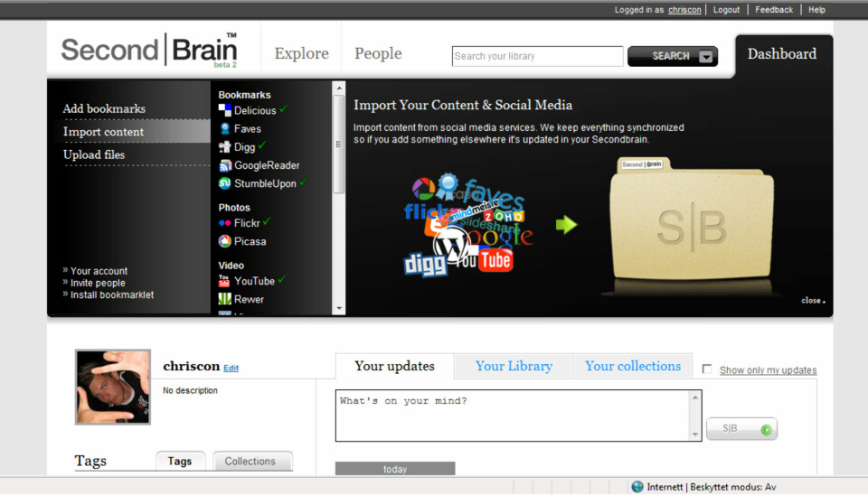Image resolution: width=868 pixels, height=495 pixels.
Task: Open the Help link
Action: click(x=816, y=9)
